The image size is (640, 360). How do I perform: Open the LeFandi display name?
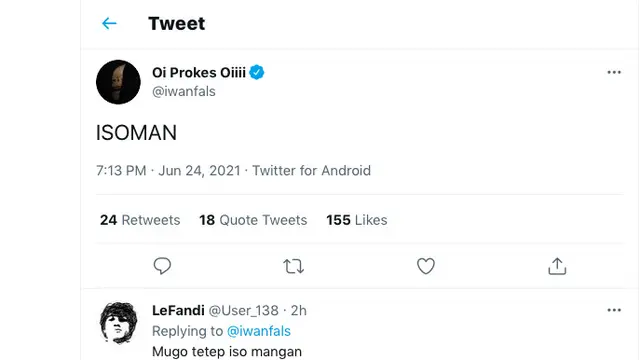tap(178, 311)
